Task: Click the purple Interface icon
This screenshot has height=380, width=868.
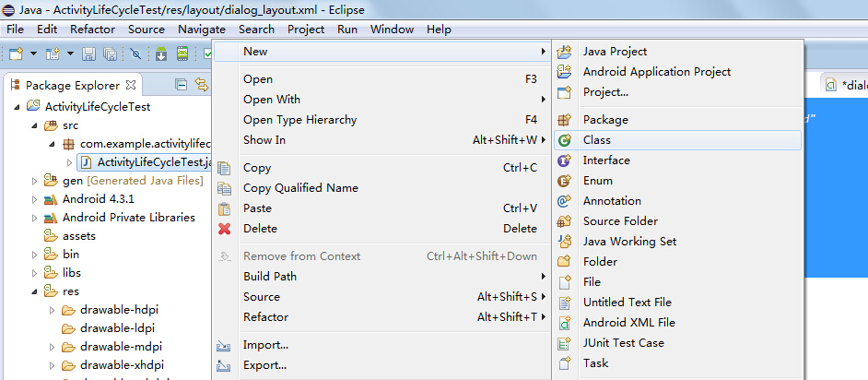Action: [x=564, y=160]
